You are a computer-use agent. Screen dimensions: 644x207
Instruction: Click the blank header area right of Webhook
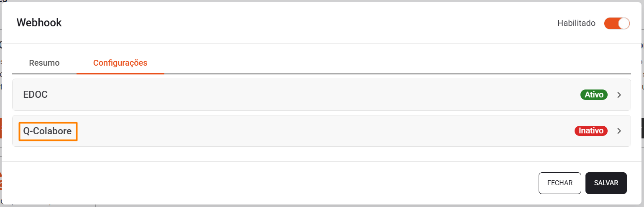tap(293, 23)
